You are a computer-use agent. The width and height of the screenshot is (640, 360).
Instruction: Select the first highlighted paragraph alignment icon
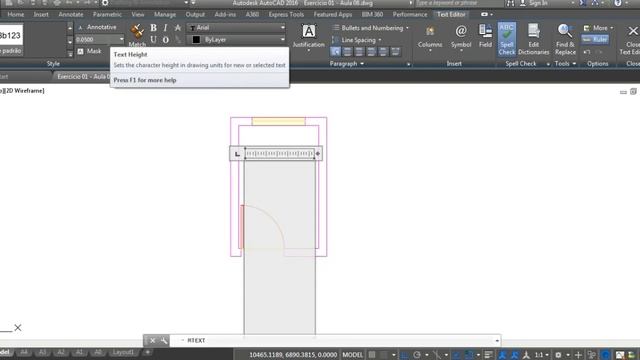[x=335, y=51]
